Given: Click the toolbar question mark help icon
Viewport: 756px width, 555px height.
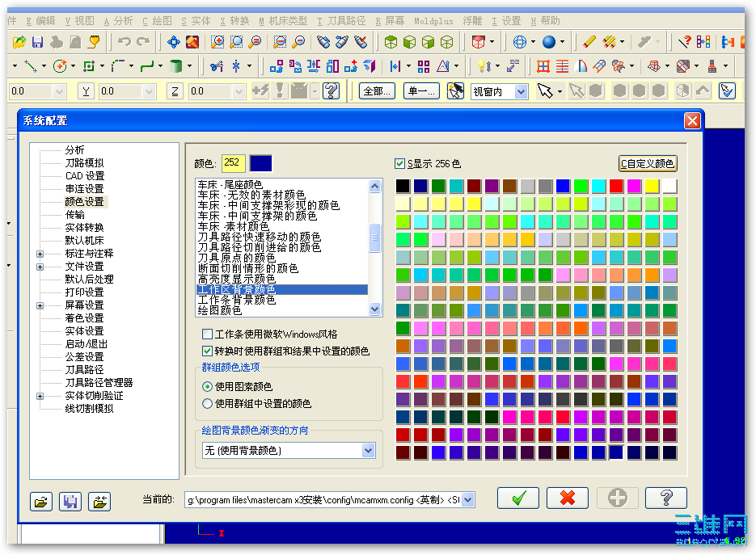Looking at the screenshot, I should (332, 90).
